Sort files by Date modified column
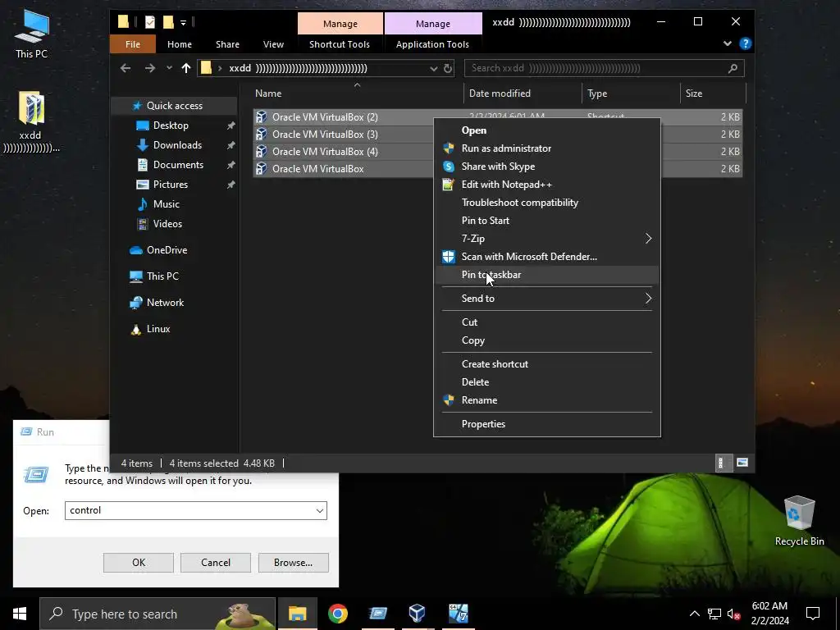This screenshot has height=630, width=840. coord(523,94)
